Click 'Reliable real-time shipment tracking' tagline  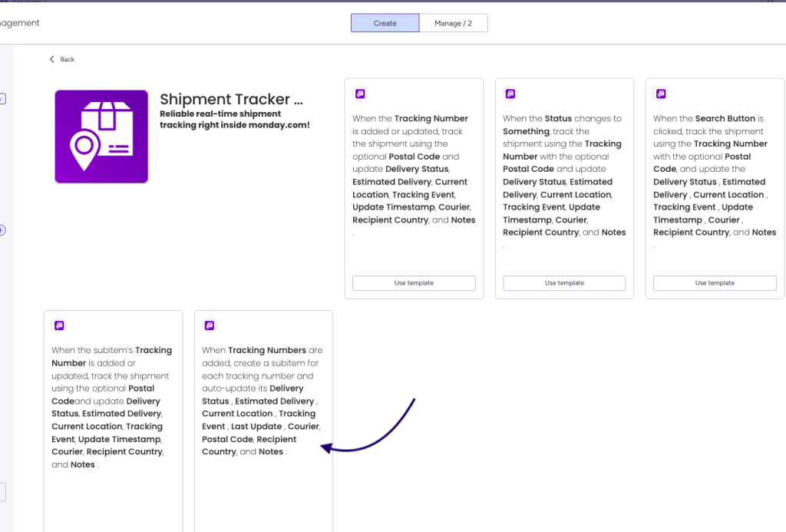[x=235, y=119]
